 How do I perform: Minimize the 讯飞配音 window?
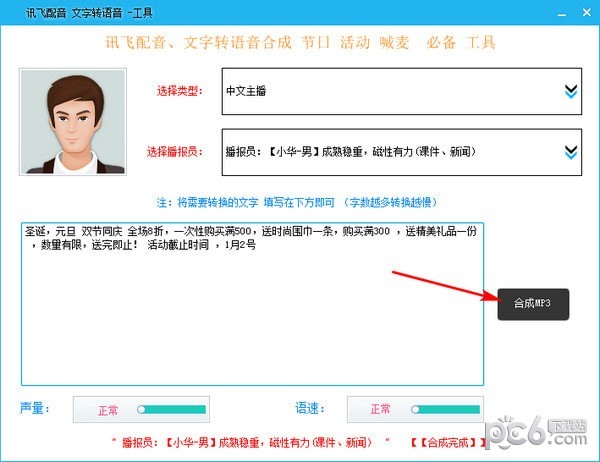(562, 14)
